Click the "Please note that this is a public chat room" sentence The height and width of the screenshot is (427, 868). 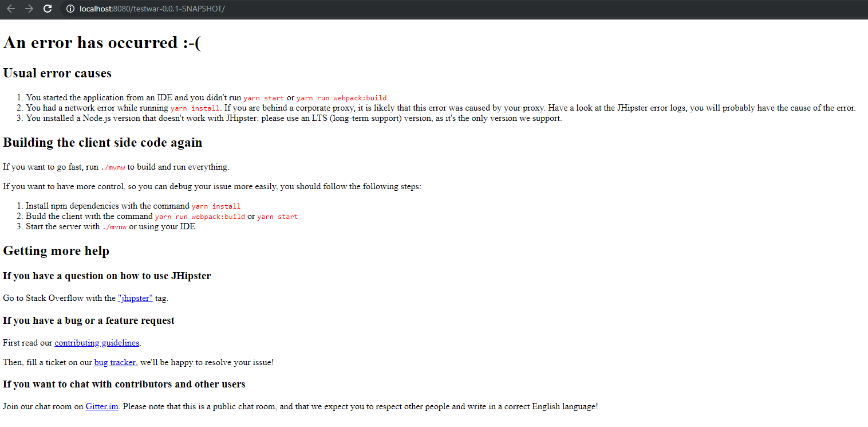pyautogui.click(x=361, y=406)
